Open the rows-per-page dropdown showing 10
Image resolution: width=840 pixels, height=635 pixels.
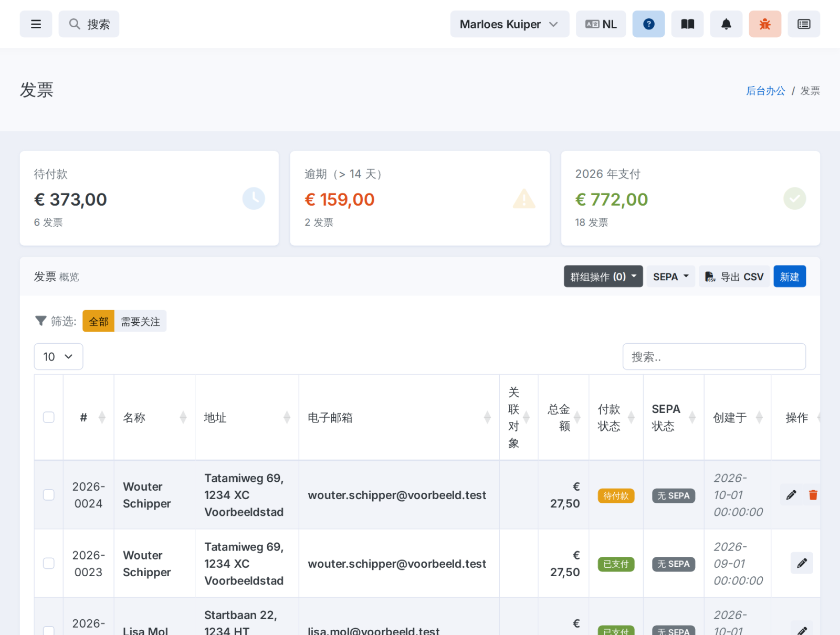click(x=58, y=357)
